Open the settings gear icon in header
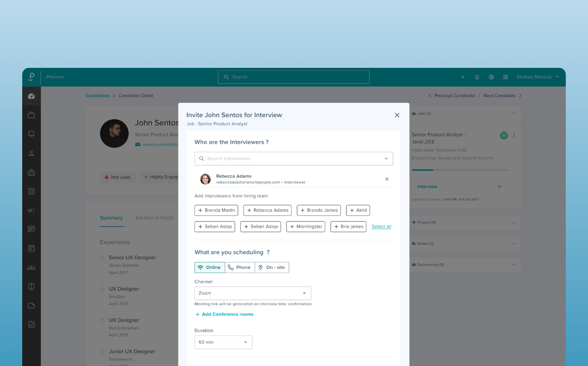The width and height of the screenshot is (588, 366). pyautogui.click(x=491, y=77)
